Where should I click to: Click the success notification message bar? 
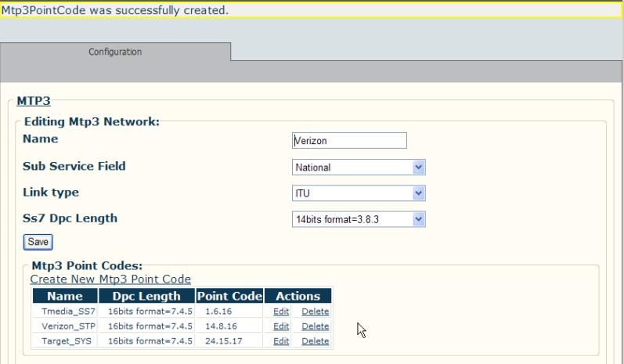(310, 10)
